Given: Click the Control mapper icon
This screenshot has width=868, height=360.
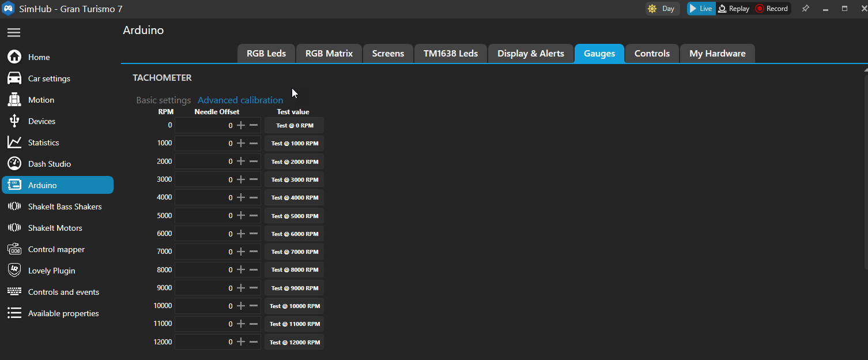Looking at the screenshot, I should pos(14,249).
